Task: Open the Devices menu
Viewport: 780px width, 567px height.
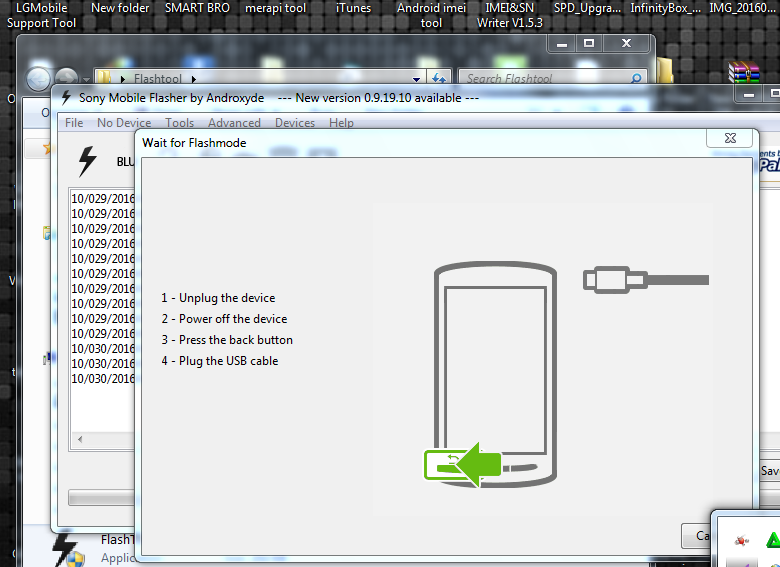Action: (294, 123)
